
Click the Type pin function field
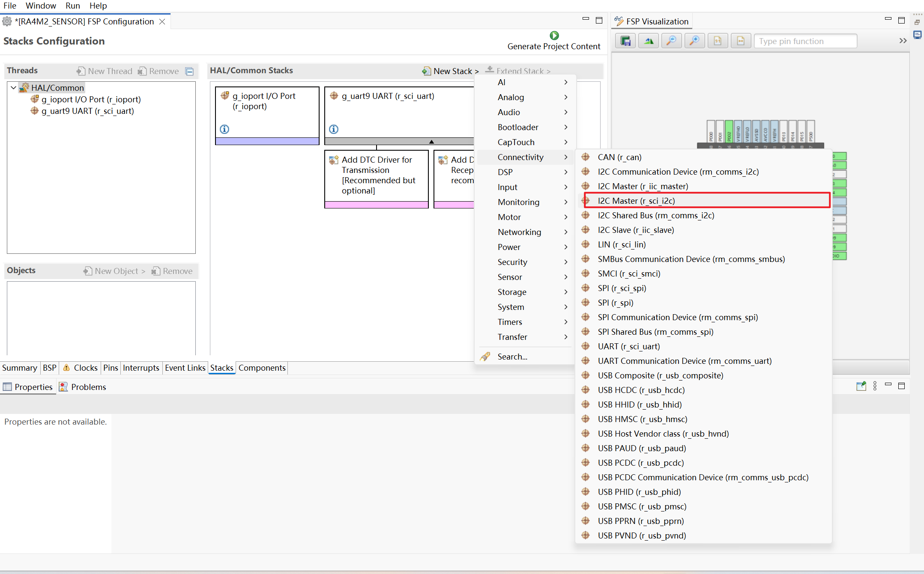805,41
